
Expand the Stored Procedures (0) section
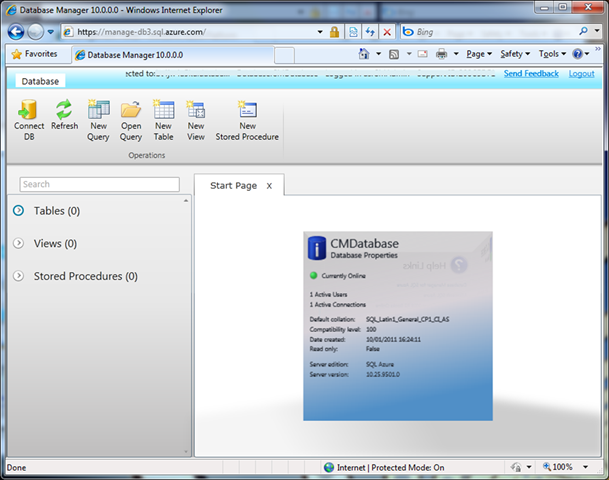18,276
